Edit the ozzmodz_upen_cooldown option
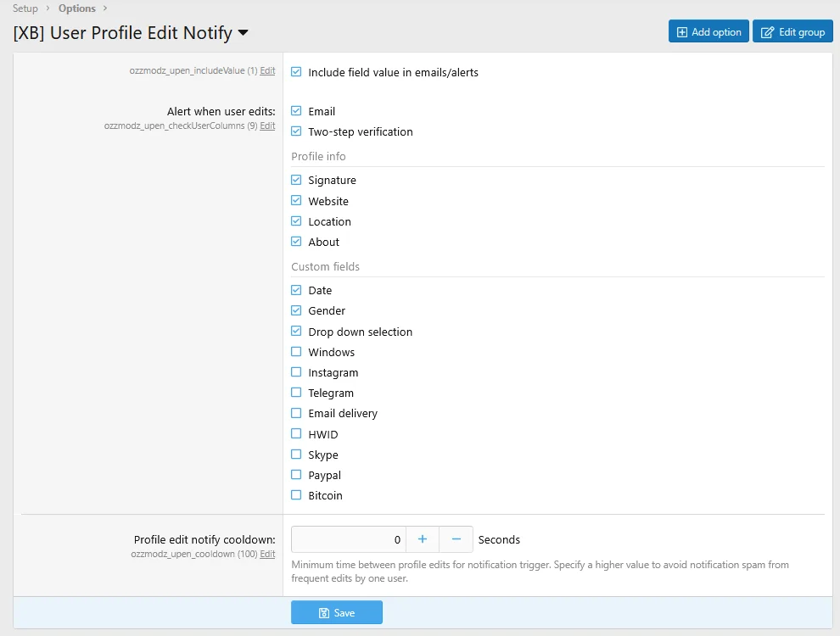Screen dimensions: 840x636 click(x=267, y=554)
